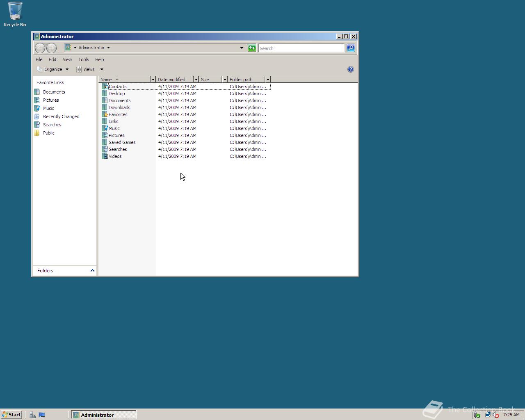Screen dimensions: 525x420
Task: Select the Saved Games folder row
Action: (186, 142)
